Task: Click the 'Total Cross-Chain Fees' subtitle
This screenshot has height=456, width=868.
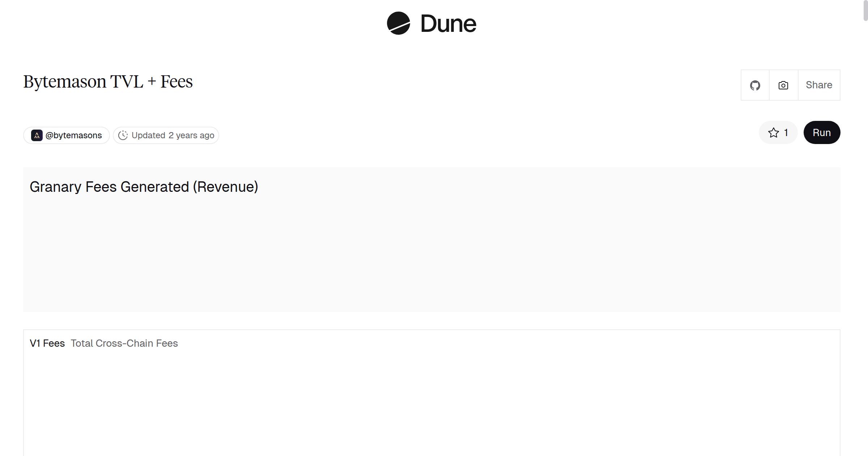Action: pyautogui.click(x=124, y=343)
